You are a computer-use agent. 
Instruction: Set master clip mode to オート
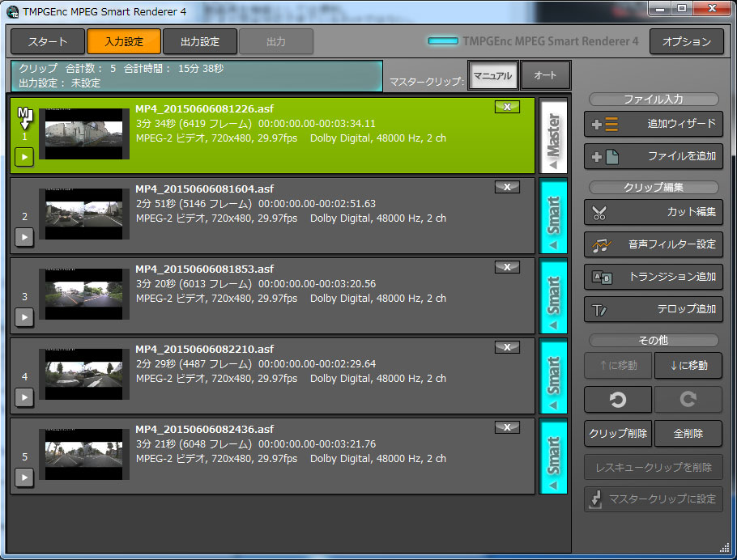pyautogui.click(x=546, y=75)
